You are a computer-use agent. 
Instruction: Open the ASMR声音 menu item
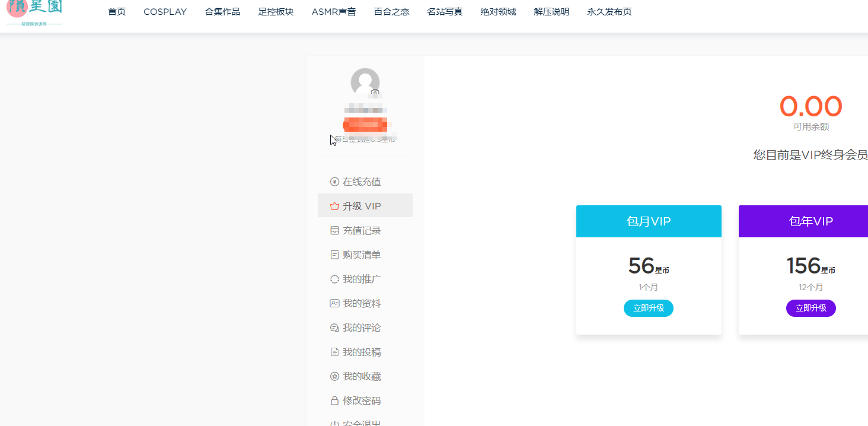point(334,12)
